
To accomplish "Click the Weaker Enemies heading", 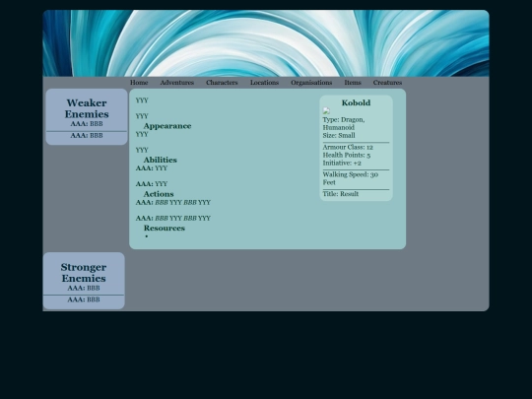I will click(87, 108).
